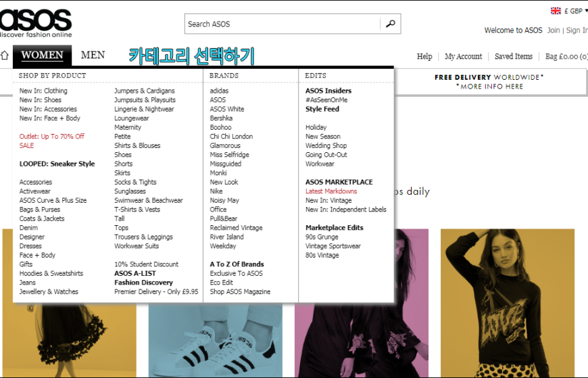This screenshot has height=378, width=588.
Task: Open adidas sneakers image
Action: tap(215, 340)
